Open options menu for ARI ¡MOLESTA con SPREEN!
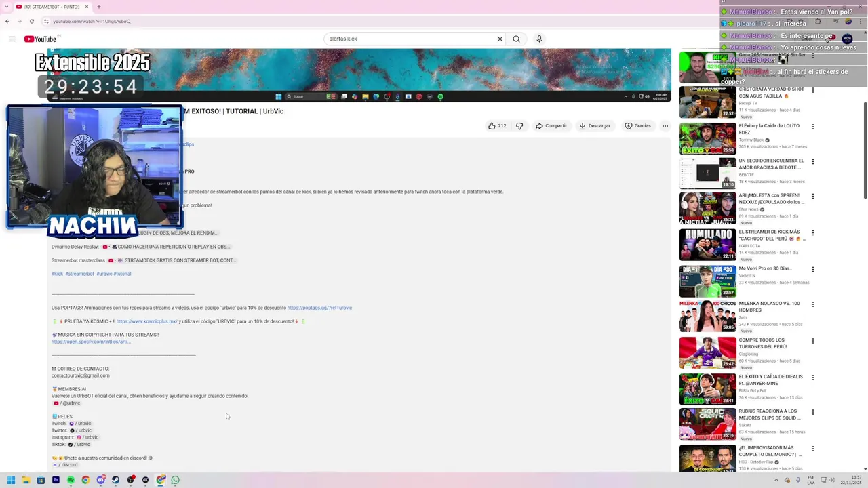Image resolution: width=868 pixels, height=488 pixels. click(x=813, y=197)
